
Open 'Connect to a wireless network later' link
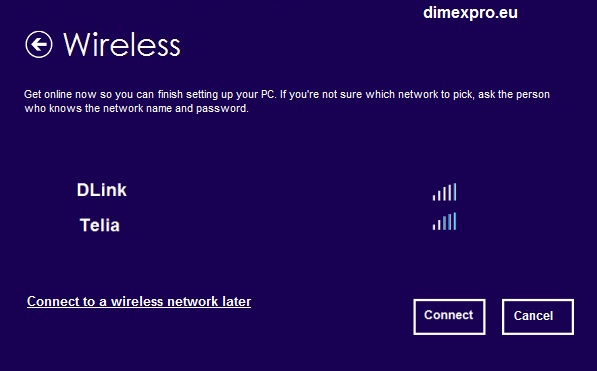[139, 301]
